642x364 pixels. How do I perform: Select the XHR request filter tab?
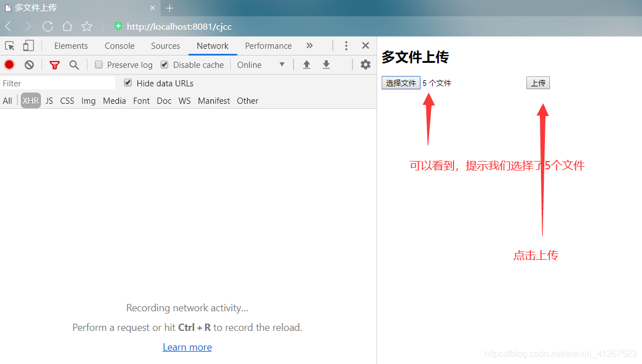click(30, 100)
